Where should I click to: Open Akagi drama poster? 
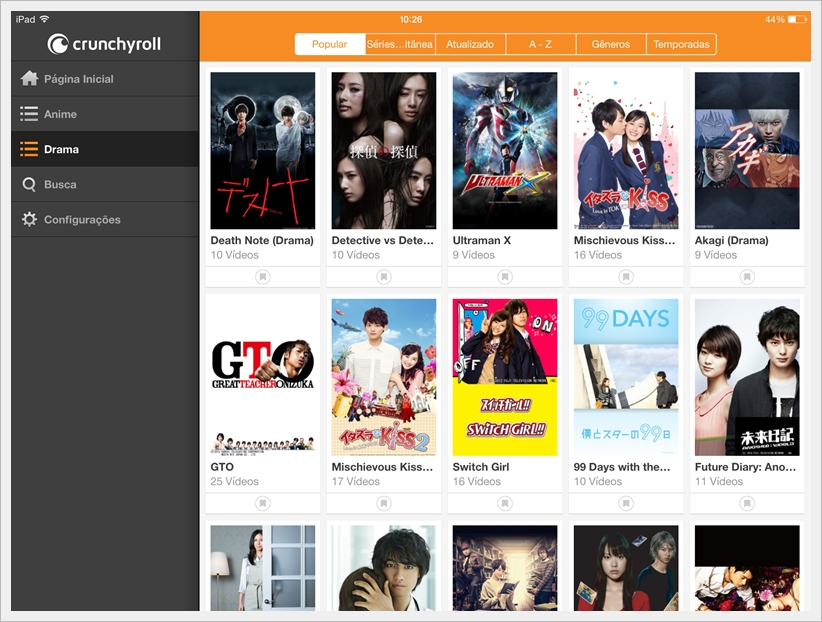tap(747, 151)
